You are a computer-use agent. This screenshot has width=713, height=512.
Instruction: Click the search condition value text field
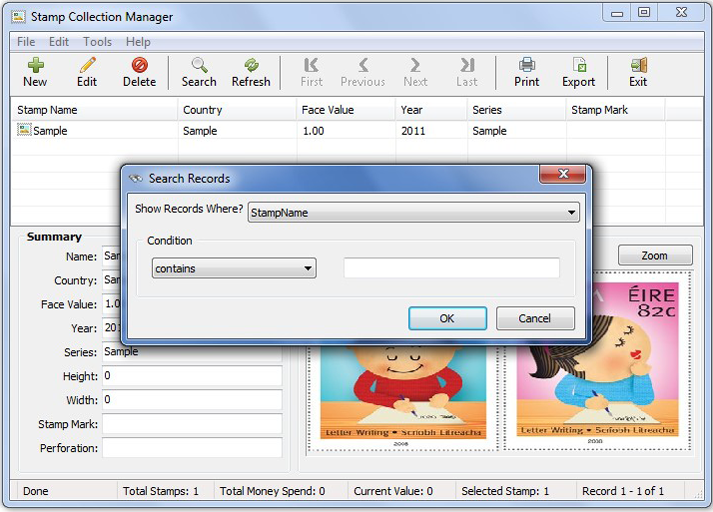(451, 268)
